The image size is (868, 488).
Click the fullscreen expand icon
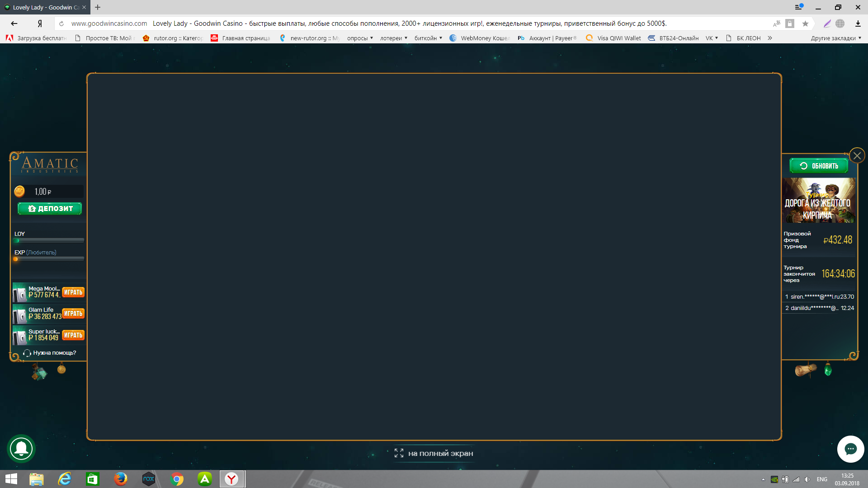click(x=399, y=453)
